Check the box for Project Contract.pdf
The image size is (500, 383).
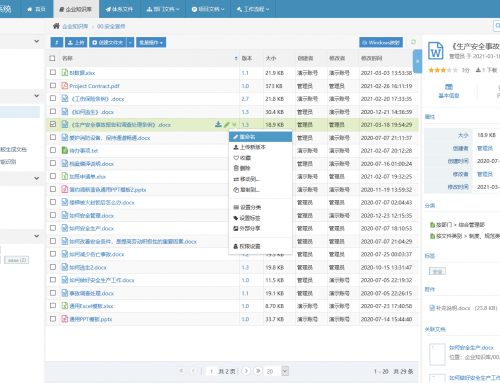click(x=53, y=85)
